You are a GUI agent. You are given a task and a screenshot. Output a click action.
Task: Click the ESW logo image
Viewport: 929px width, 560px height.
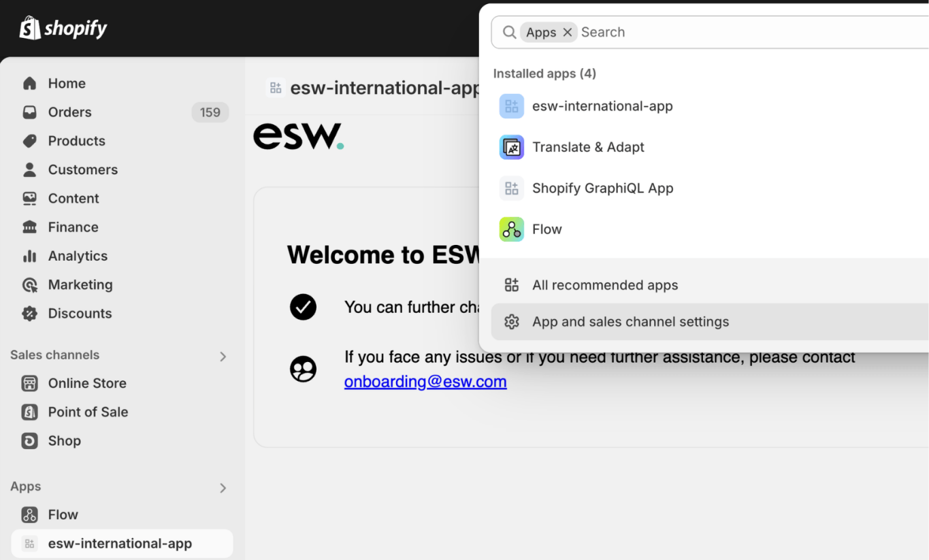[299, 136]
